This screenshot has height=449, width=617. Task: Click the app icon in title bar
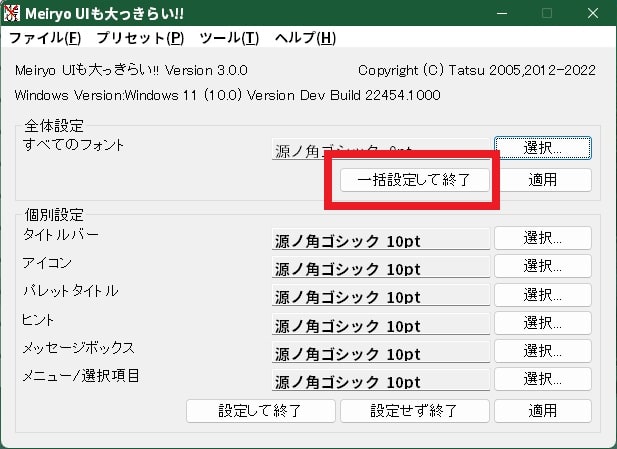[11, 13]
